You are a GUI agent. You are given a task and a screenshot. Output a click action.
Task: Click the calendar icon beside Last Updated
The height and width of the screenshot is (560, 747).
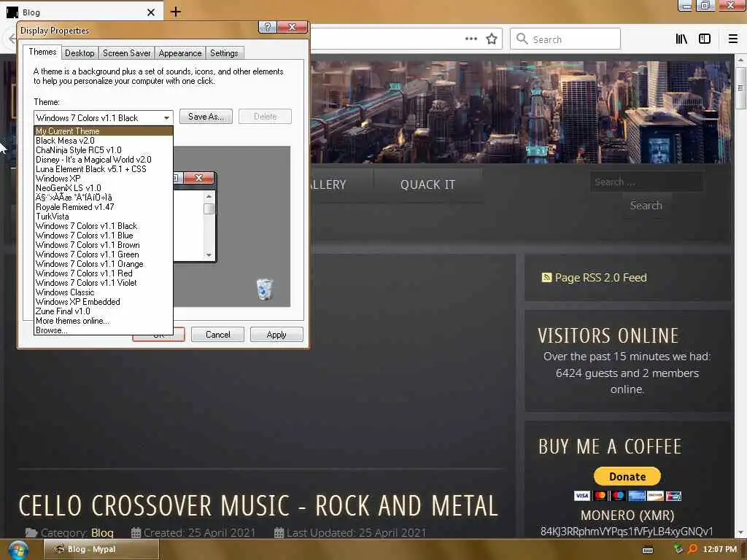click(279, 532)
